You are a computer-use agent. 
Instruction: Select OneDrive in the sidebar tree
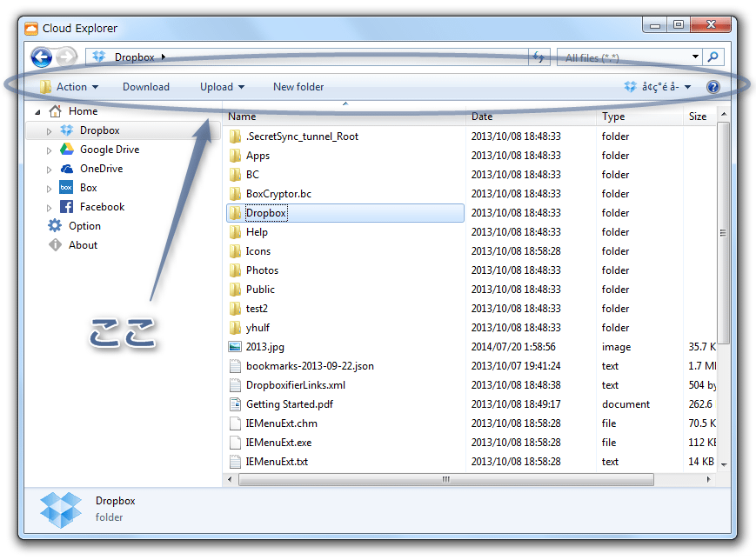click(101, 169)
